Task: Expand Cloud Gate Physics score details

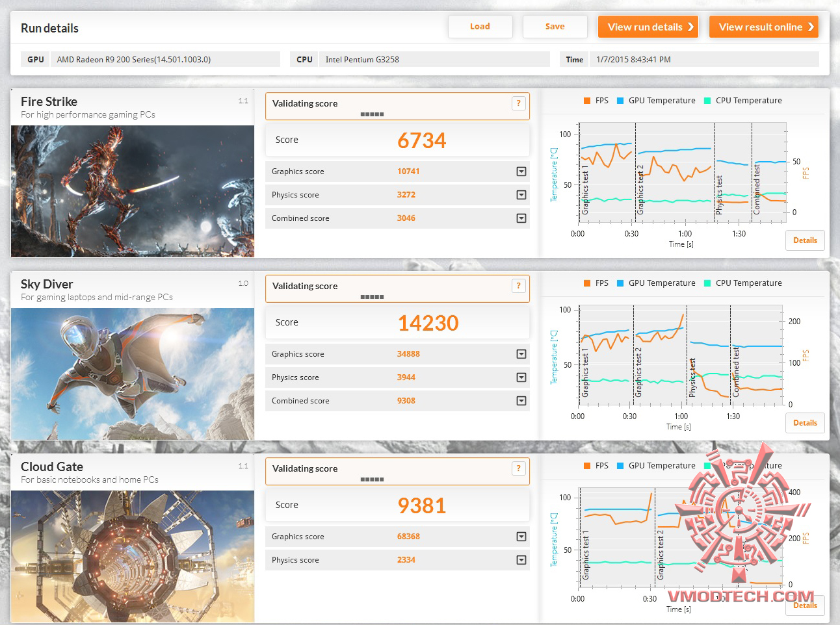Action: 521,560
